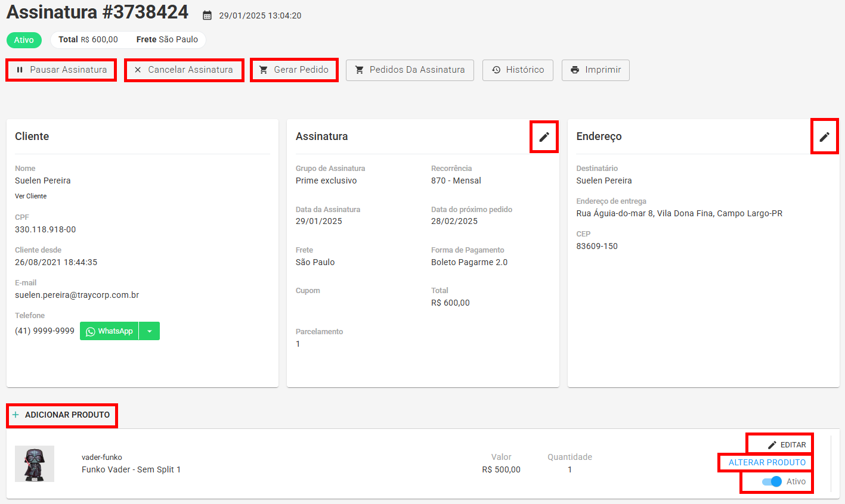Click the Pausar Assinatura button
Image resolution: width=845 pixels, height=504 pixels.
(61, 70)
